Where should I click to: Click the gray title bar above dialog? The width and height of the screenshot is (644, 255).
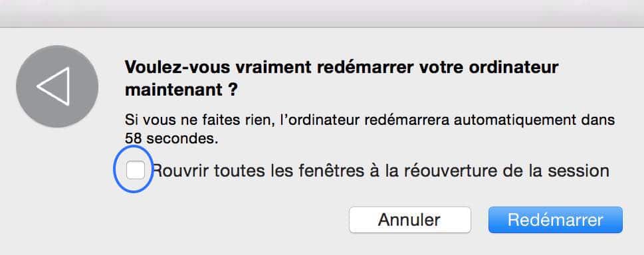click(322, 13)
